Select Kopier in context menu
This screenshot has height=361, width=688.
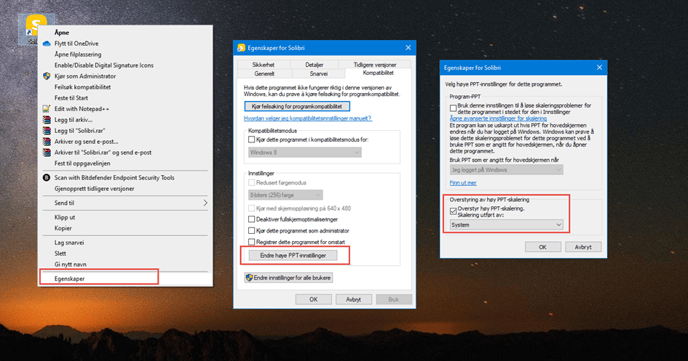pyautogui.click(x=63, y=228)
